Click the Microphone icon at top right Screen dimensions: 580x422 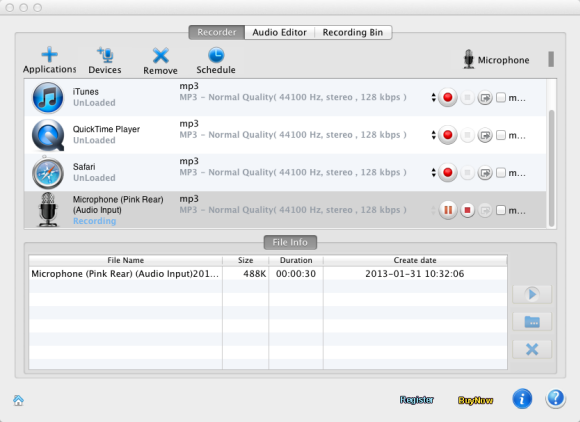pyautogui.click(x=469, y=59)
